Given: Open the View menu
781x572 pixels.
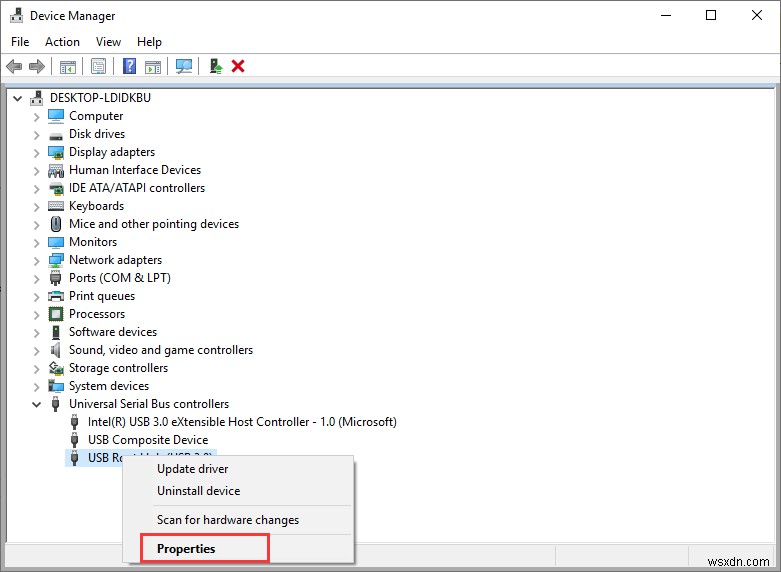Looking at the screenshot, I should [108, 42].
